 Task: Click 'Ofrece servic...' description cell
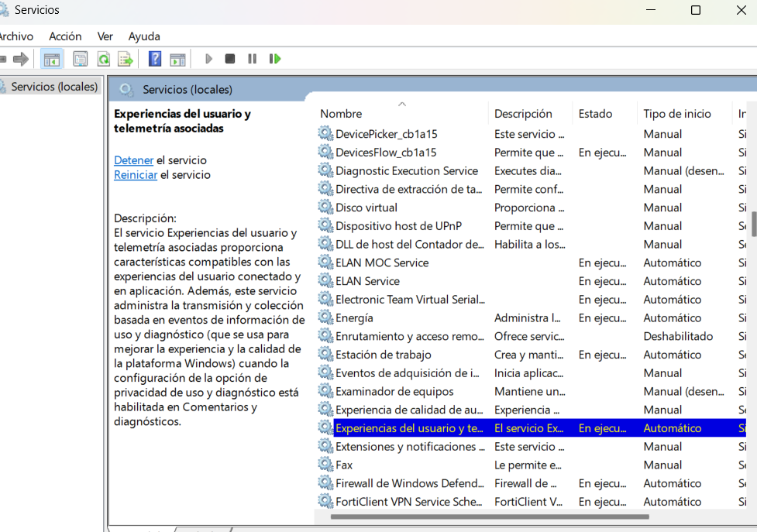pyautogui.click(x=529, y=336)
